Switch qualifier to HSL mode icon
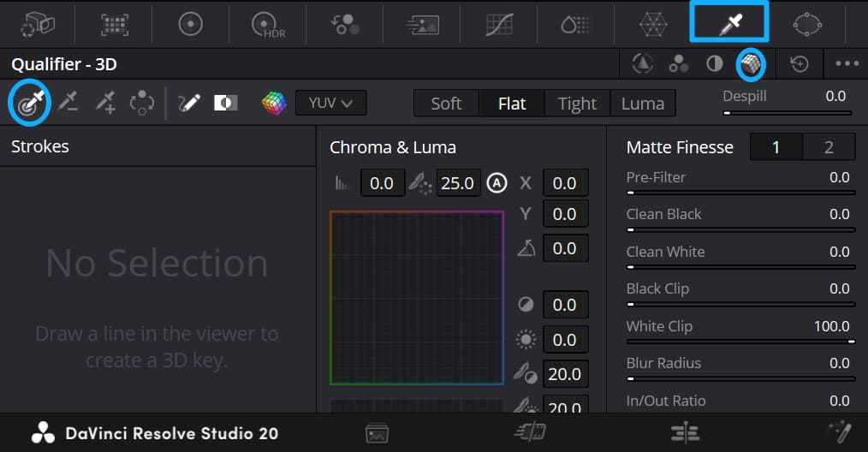Viewport: 868px width, 452px height. coord(642,63)
